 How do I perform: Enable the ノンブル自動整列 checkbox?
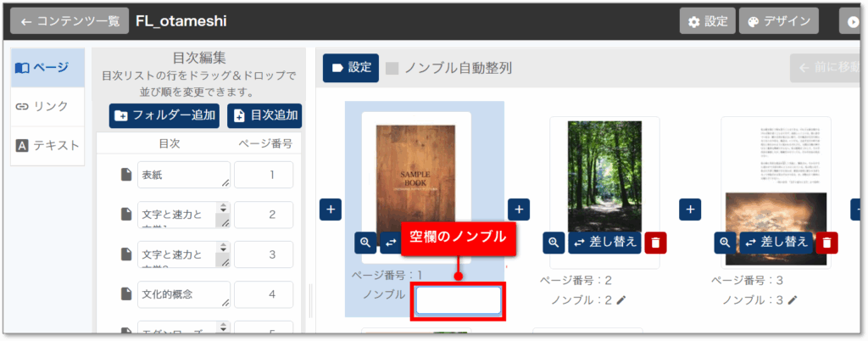[392, 68]
